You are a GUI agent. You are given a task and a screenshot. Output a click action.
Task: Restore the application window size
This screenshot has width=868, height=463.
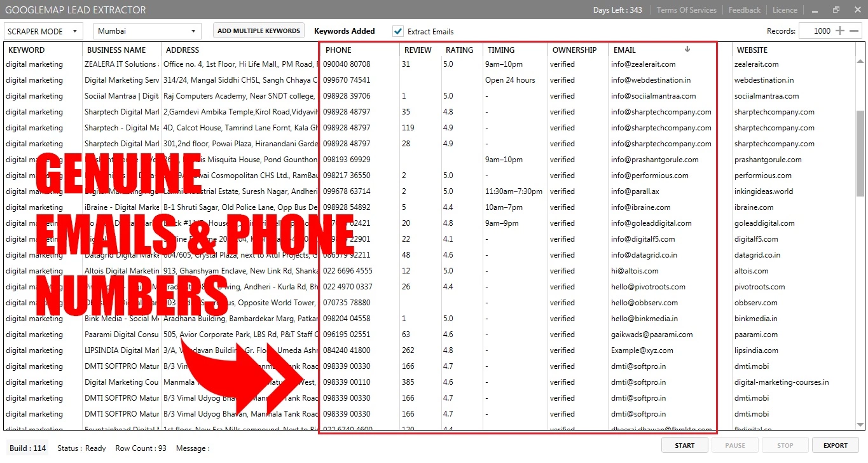click(x=836, y=10)
